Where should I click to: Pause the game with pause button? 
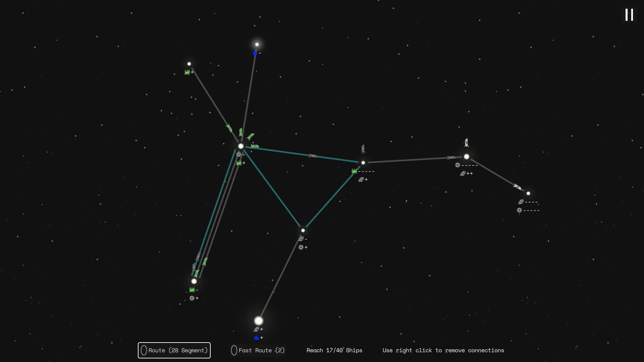(x=629, y=15)
